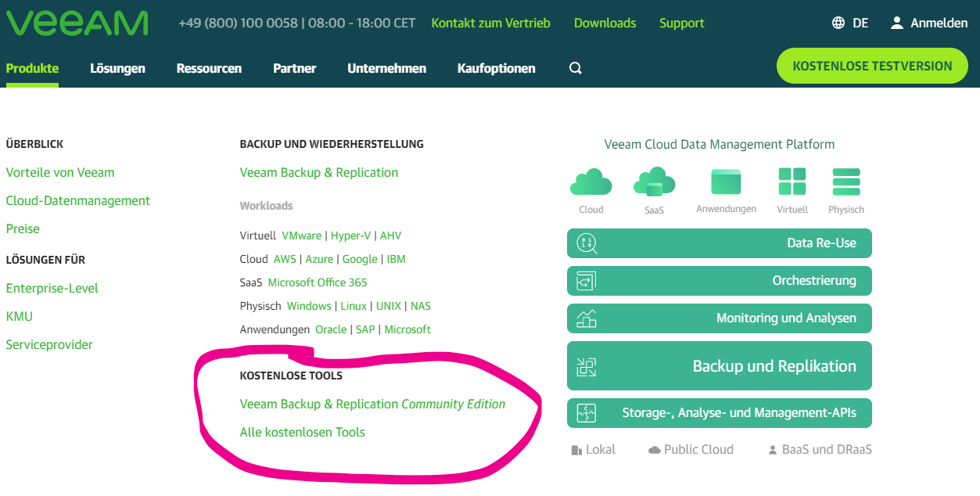980x496 pixels.
Task: Click the Data Re-Use bar label
Action: point(821,243)
